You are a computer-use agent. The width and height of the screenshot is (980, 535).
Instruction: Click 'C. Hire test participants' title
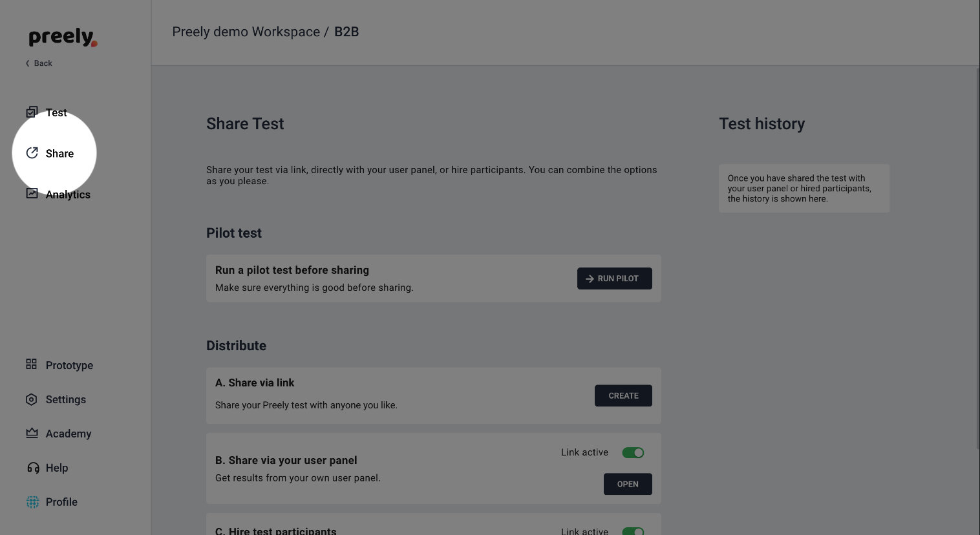click(x=276, y=530)
